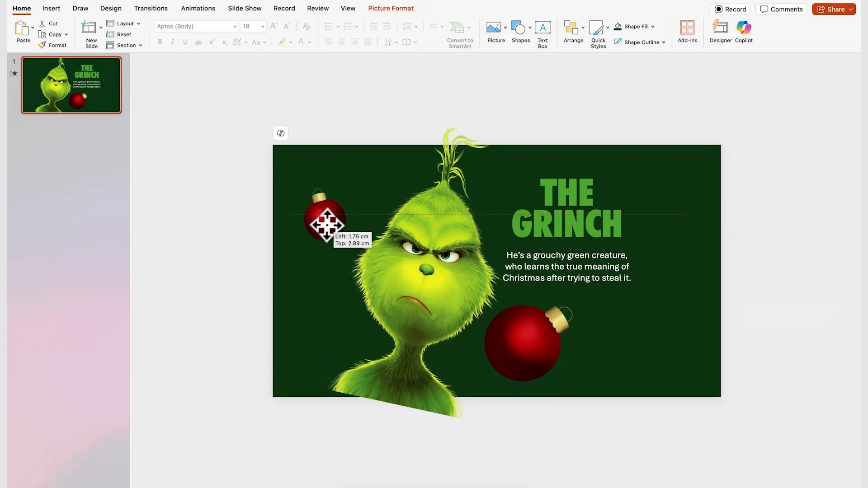
Task: Click the THE GRINCH title text
Action: [x=566, y=208]
